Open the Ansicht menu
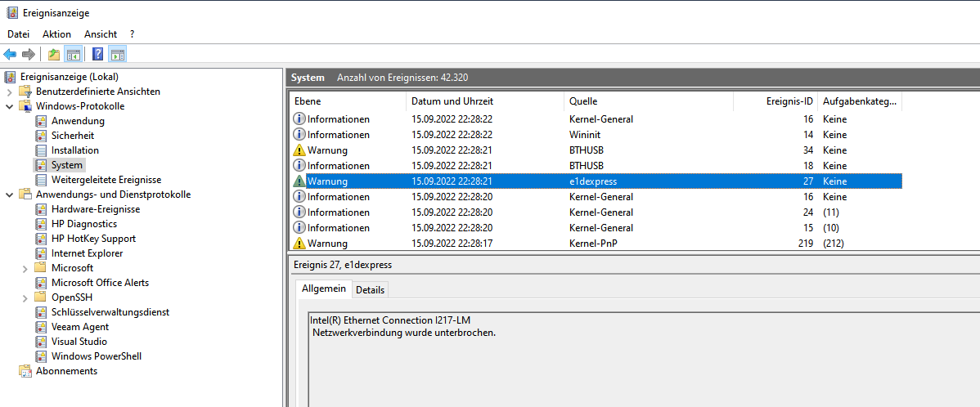The image size is (980, 407). pos(101,34)
